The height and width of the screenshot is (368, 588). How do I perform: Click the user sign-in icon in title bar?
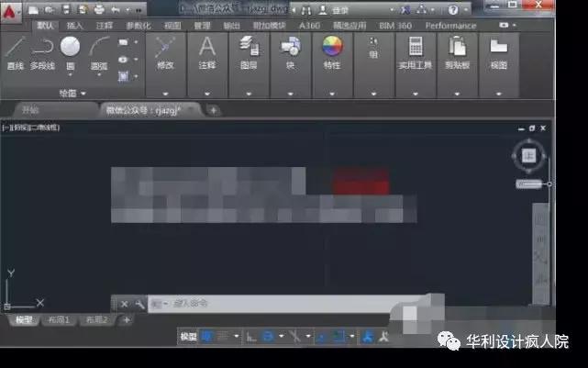point(323,10)
